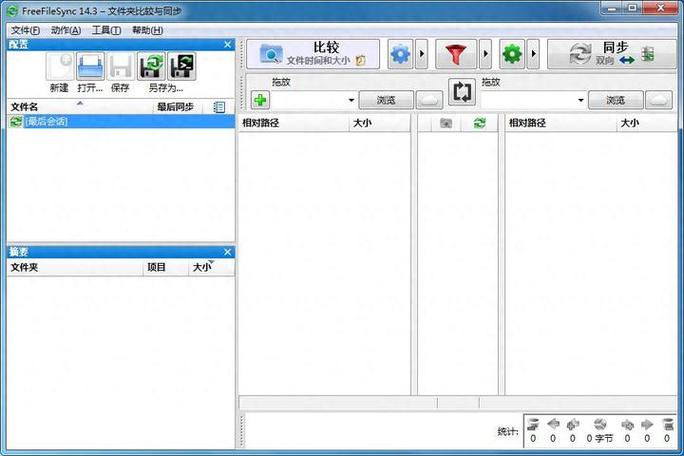Click the 新建 (New) configuration icon
Viewport: 684px width, 456px height.
pyautogui.click(x=59, y=67)
